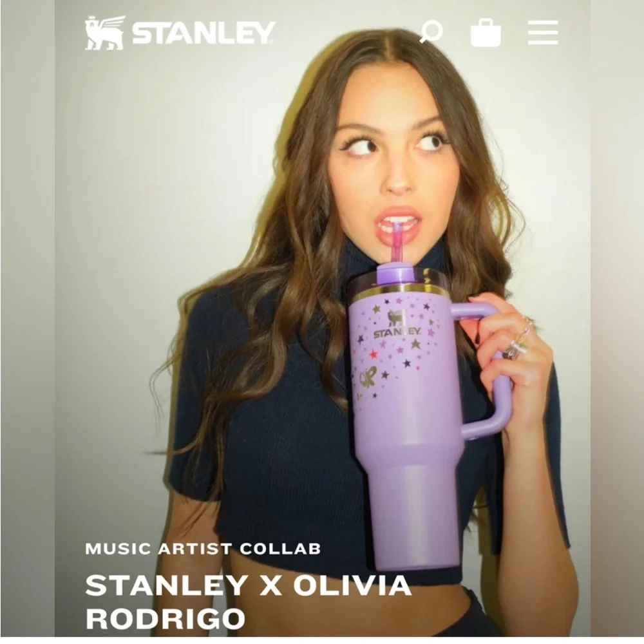The height and width of the screenshot is (644, 644).
Task: Click the word OLIVIA in the headline
Action: (x=352, y=585)
